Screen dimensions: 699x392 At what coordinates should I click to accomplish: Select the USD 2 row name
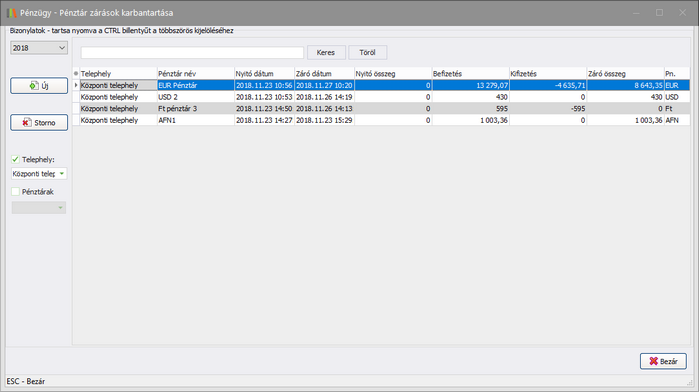[196, 97]
